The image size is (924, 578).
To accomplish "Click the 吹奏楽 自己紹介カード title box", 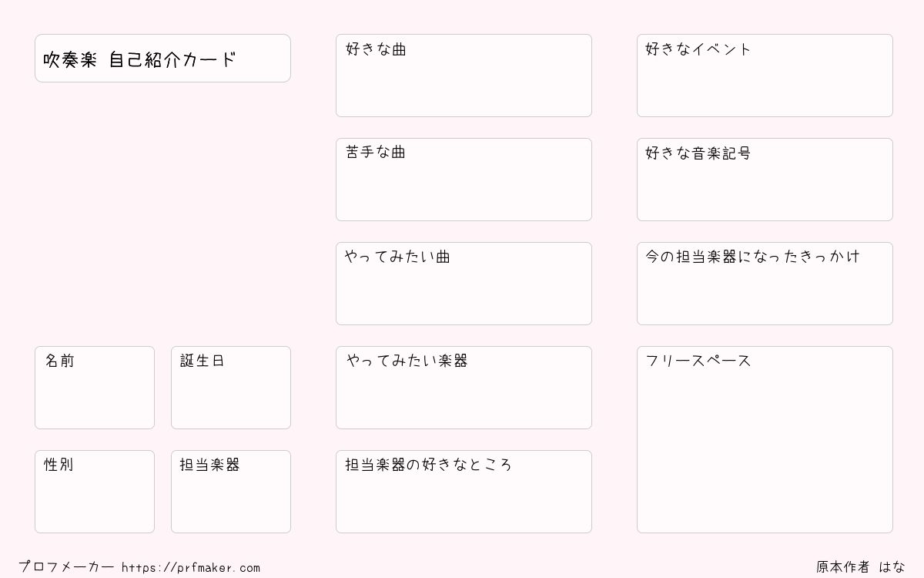I will tap(162, 58).
